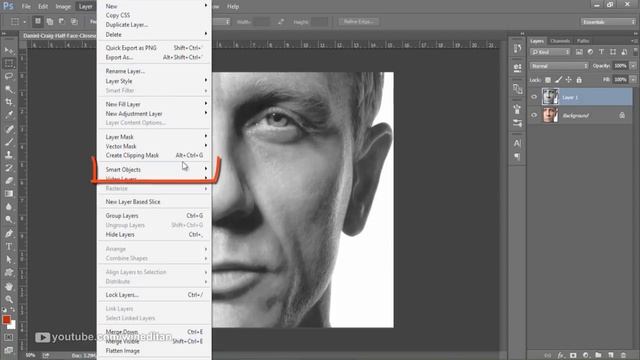Select the Move tool
640x360 pixels.
(9, 51)
